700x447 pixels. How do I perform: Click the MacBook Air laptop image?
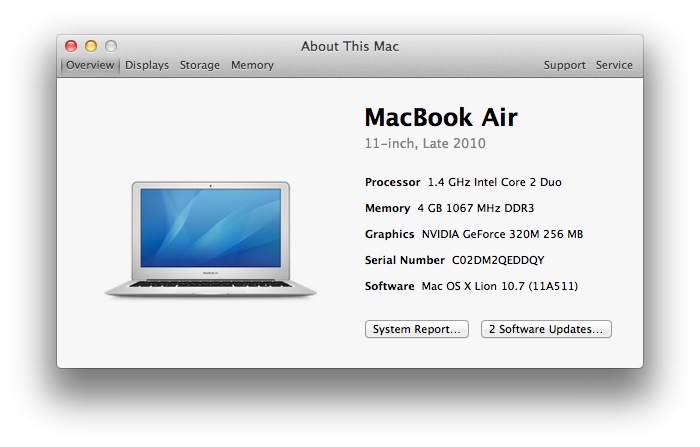[x=211, y=238]
